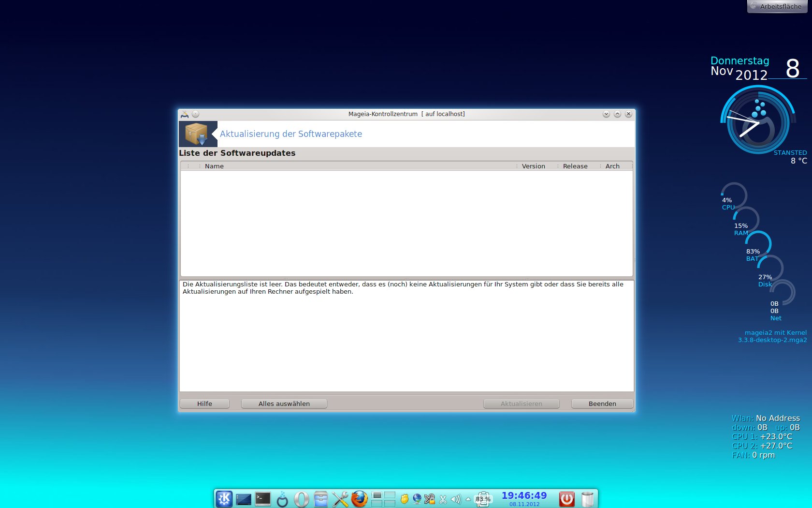Launch the Opera browser from the panel
Viewport: 812px width, 508px height.
[302, 499]
